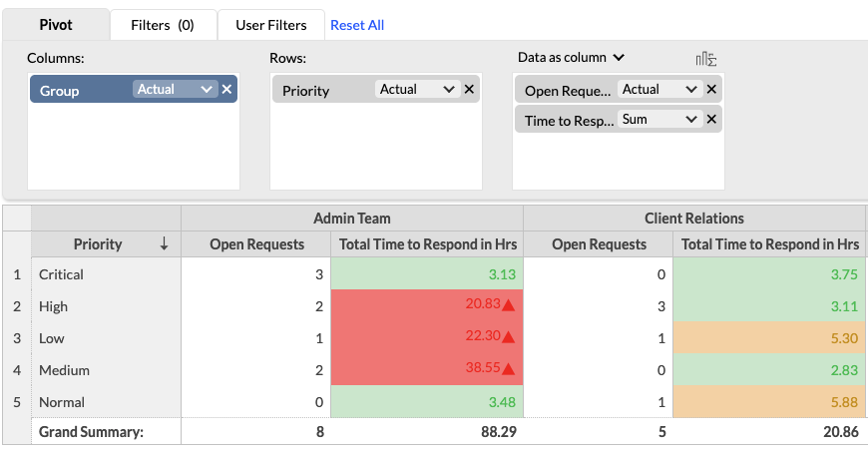Expand the Data as column selector

coord(571,58)
